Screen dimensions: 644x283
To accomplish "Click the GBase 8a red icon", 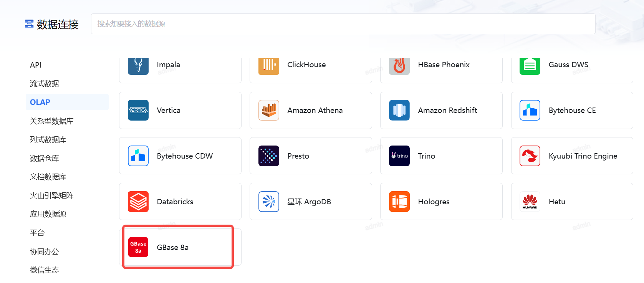I will tap(138, 247).
